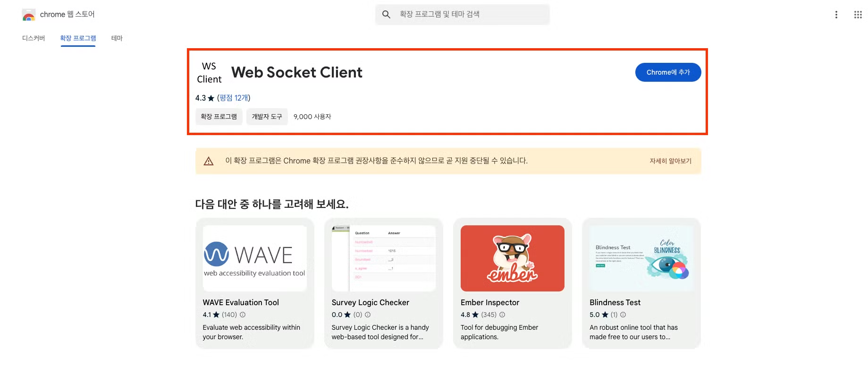Click the 개발자 도구 category chip
This screenshot has width=868, height=368.
pos(267,117)
